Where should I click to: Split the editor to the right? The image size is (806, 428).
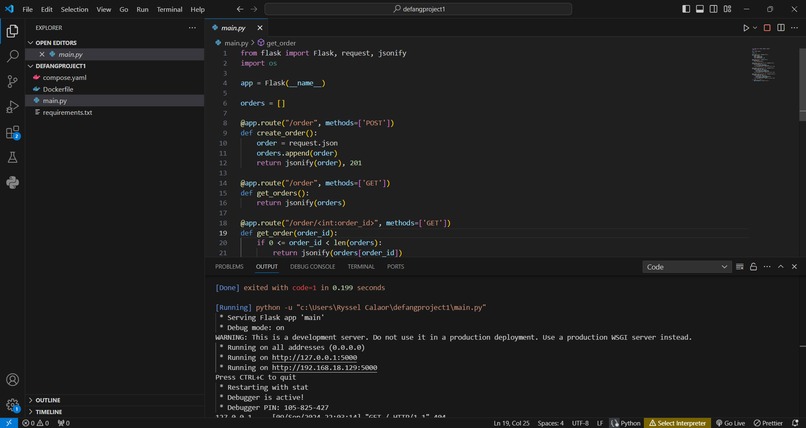click(781, 28)
